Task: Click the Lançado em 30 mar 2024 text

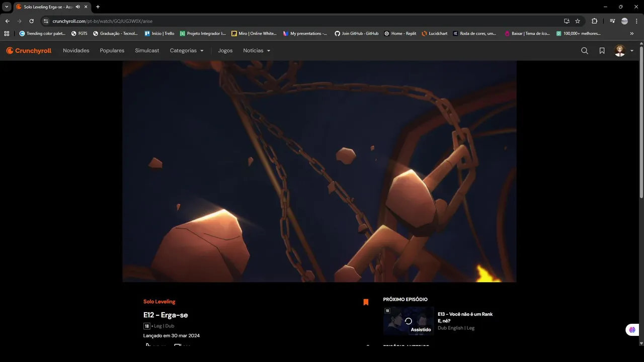Action: [172, 335]
